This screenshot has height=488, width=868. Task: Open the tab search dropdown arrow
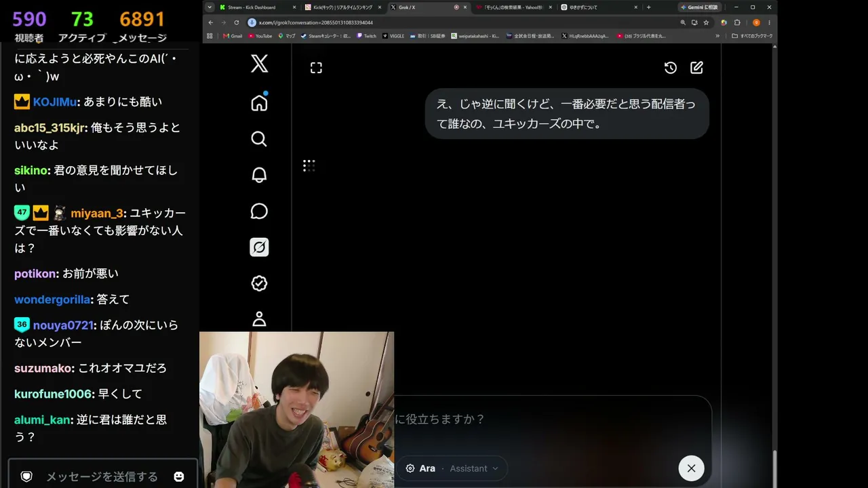pyautogui.click(x=209, y=7)
